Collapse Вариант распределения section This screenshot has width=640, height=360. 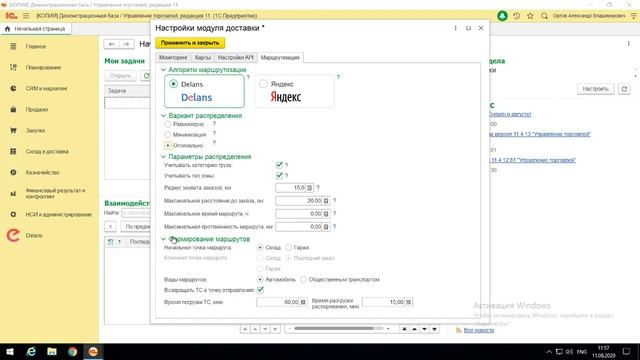(163, 116)
